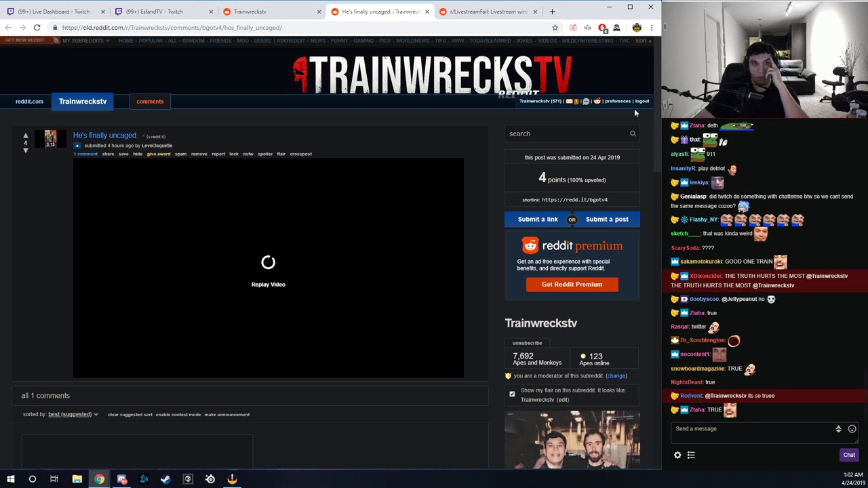Click the Snoo mod icon in user bar
Image resolution: width=868 pixels, height=488 pixels.
pos(597,101)
